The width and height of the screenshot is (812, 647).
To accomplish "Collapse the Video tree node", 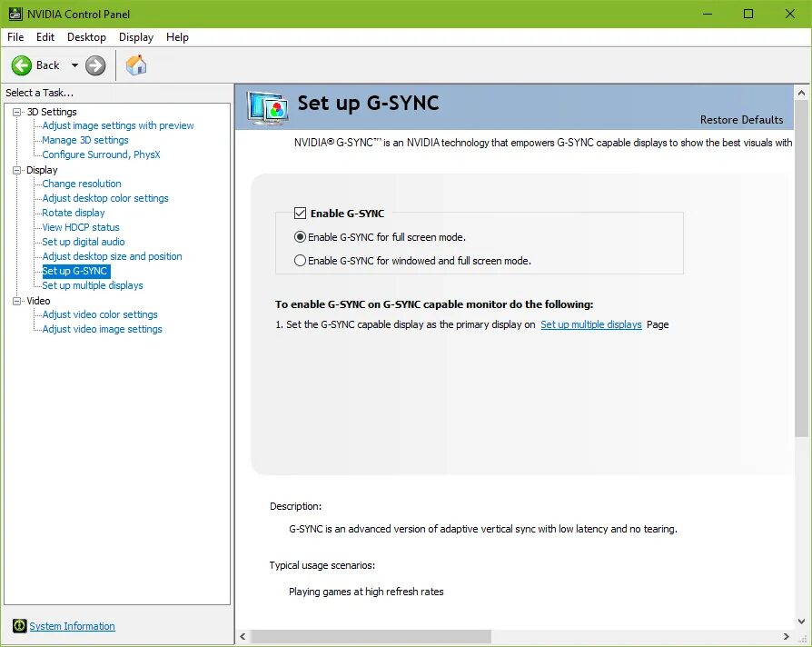I will point(17,301).
